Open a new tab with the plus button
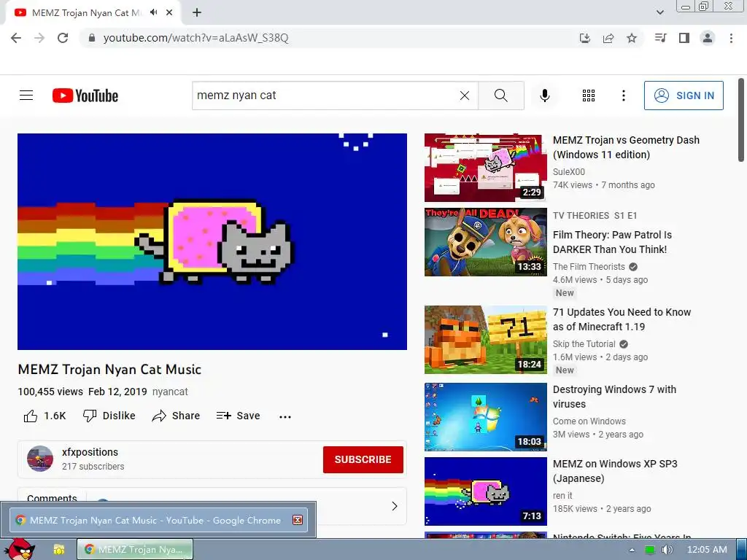The image size is (747, 560). click(x=197, y=12)
